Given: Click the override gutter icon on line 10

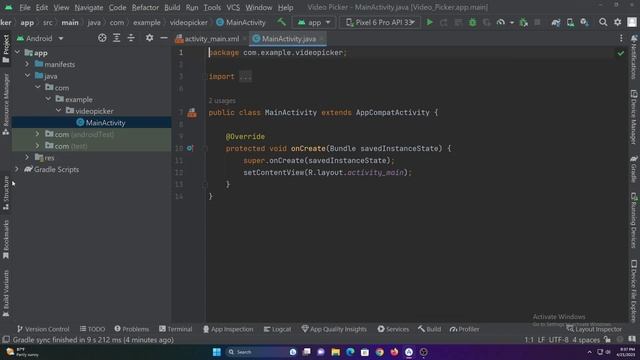Looking at the screenshot, I should (x=190, y=148).
